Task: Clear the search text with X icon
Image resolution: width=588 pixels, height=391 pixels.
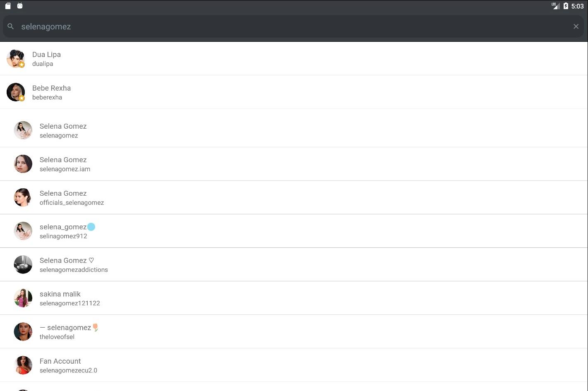Action: pos(576,26)
